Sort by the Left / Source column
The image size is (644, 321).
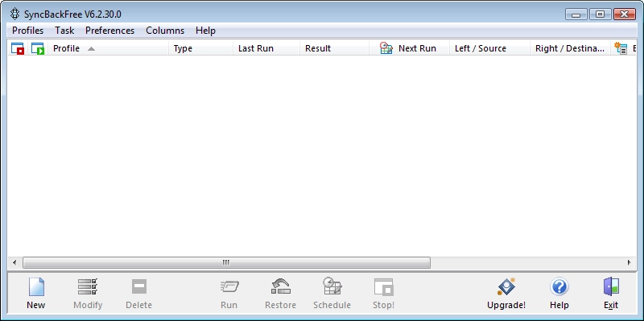tap(481, 48)
